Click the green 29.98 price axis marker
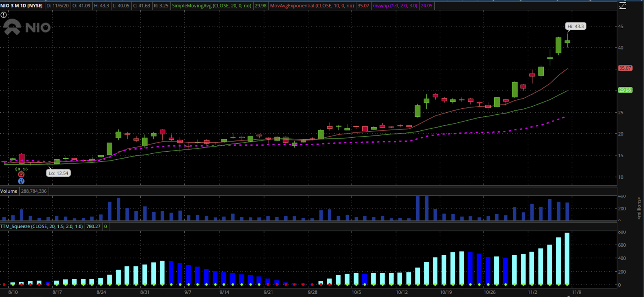Screen dimensions: 644x297 (625, 90)
